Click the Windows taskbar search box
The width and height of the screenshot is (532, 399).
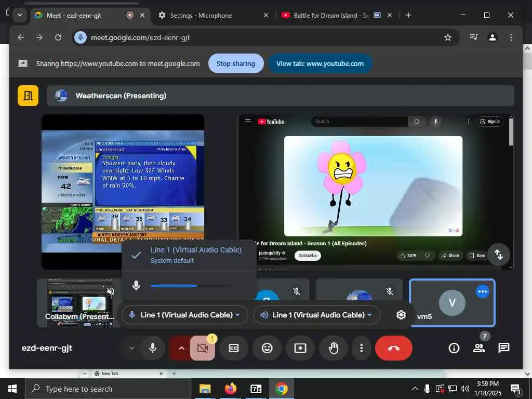(108, 389)
